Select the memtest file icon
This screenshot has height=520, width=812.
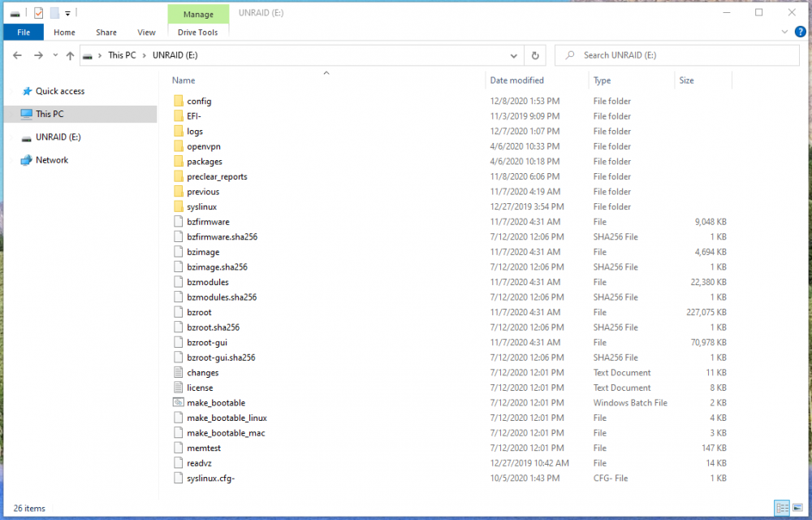179,448
